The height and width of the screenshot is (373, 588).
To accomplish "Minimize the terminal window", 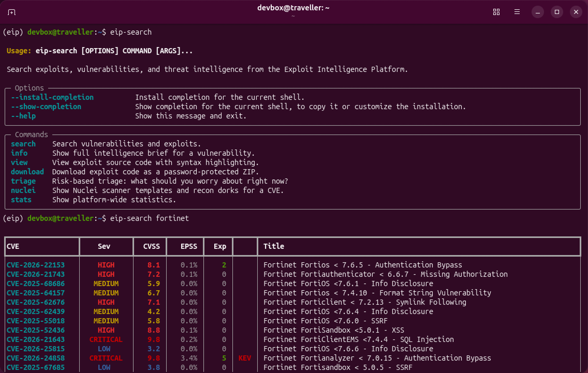I will pyautogui.click(x=538, y=12).
